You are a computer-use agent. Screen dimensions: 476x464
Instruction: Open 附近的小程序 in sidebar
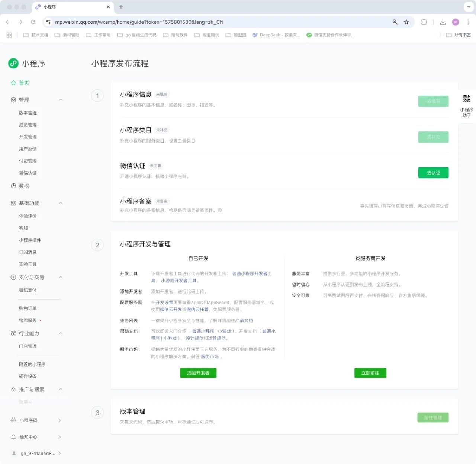click(x=32, y=364)
